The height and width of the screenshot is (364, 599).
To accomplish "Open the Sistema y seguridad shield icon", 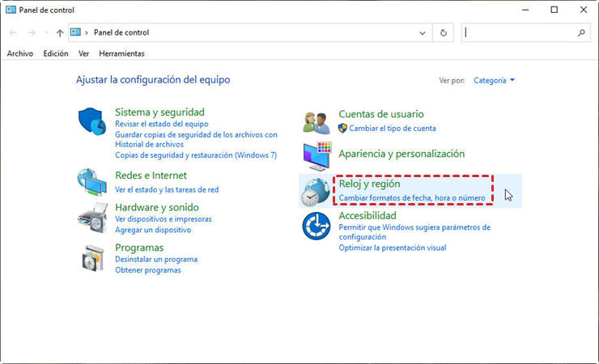I will pos(92,121).
